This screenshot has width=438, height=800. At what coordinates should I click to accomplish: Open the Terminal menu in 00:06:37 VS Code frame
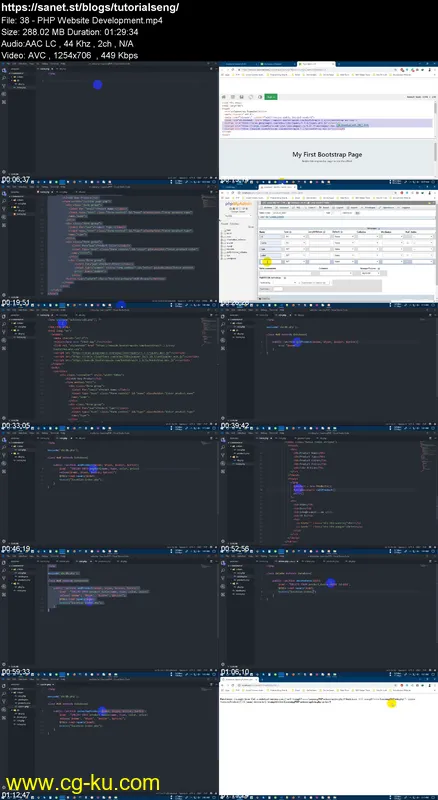click(x=54, y=64)
